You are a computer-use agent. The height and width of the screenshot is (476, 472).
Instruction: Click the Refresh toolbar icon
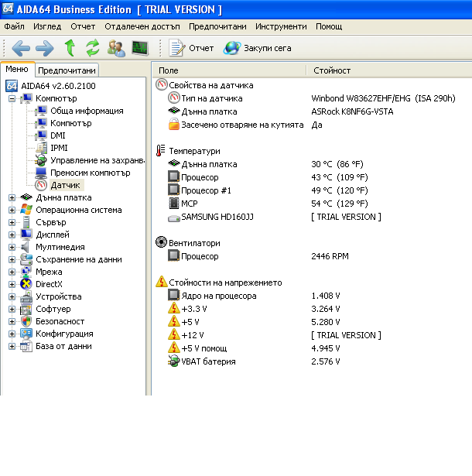click(x=93, y=48)
